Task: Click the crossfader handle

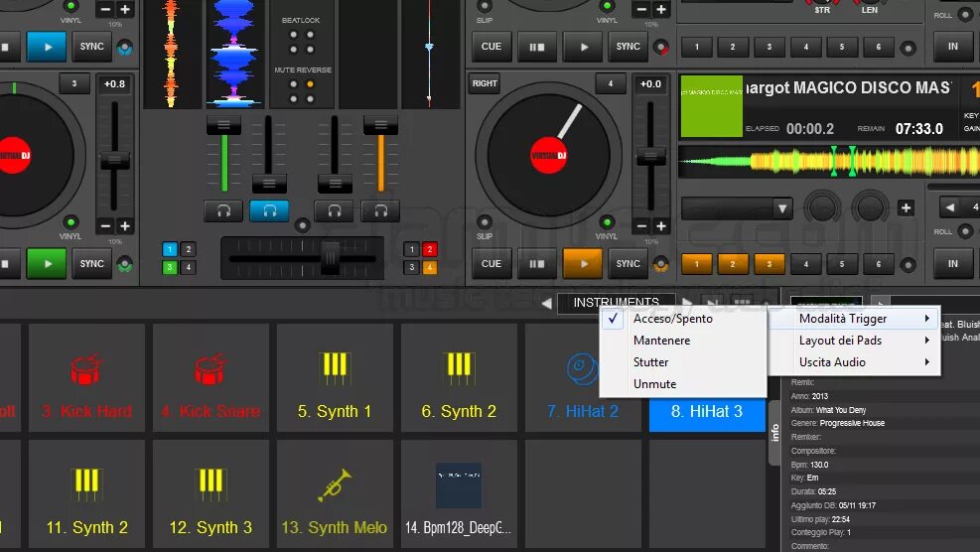Action: (330, 257)
